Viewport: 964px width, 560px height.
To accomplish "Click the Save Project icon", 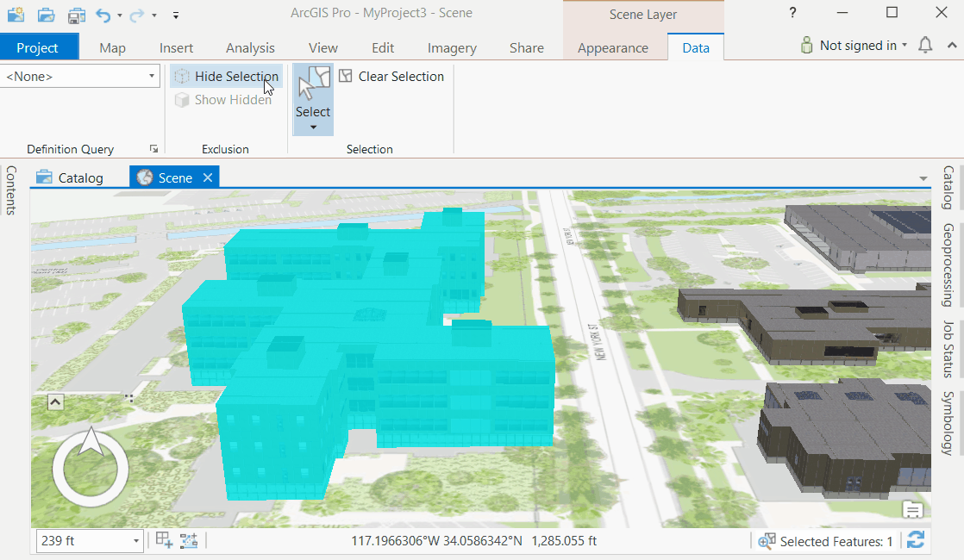I will (76, 15).
